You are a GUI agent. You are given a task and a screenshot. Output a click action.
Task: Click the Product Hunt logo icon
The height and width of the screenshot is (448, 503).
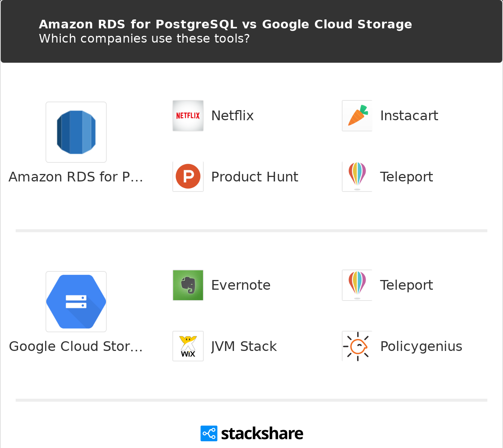[188, 176]
